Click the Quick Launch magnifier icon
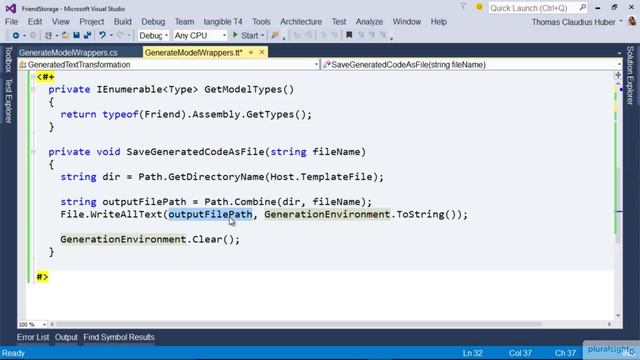 (x=582, y=7)
